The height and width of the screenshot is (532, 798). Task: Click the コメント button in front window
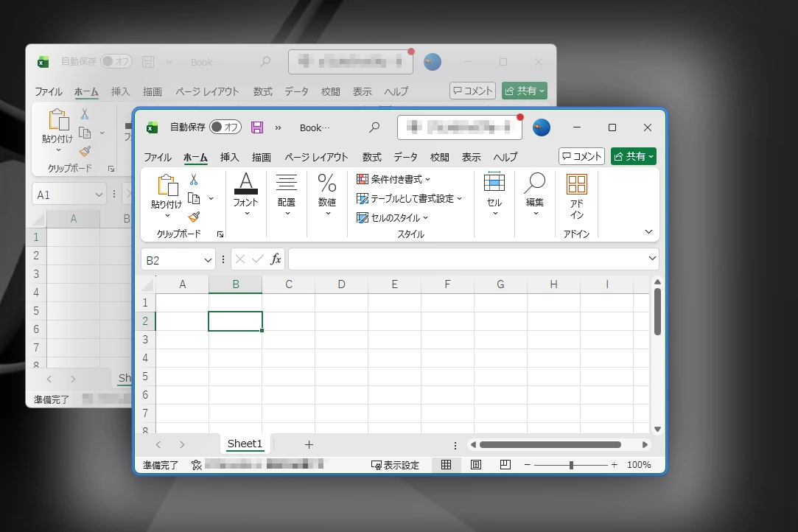(581, 156)
